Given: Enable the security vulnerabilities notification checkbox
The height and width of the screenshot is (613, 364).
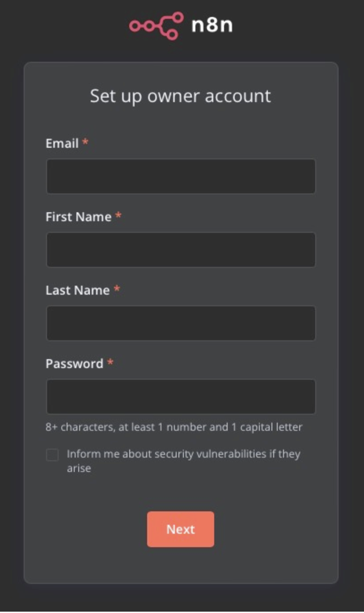Looking at the screenshot, I should [52, 455].
